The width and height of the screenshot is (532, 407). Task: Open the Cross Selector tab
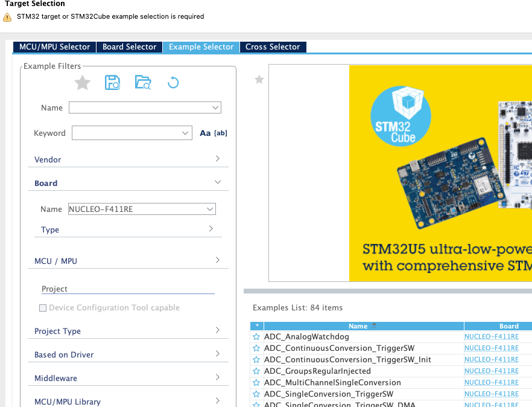(x=273, y=47)
